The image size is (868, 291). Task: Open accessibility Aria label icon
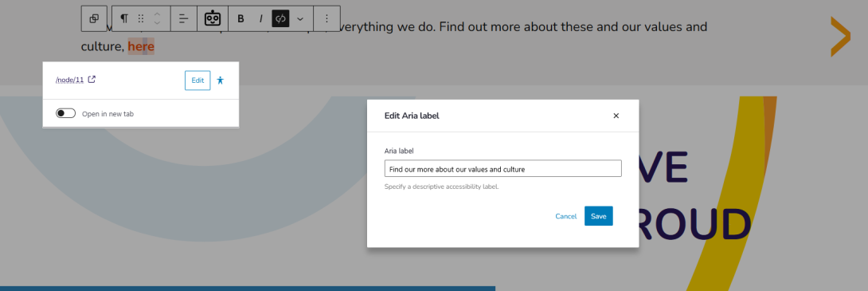coord(221,81)
